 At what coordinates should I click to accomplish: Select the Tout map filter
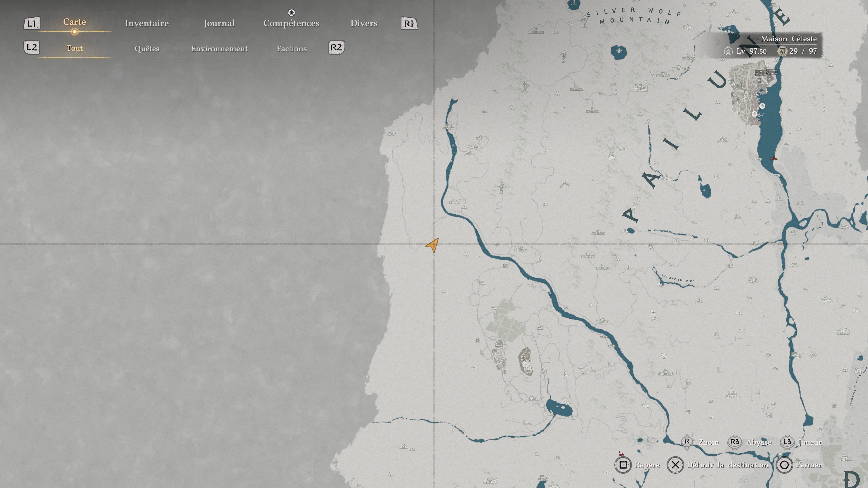74,48
